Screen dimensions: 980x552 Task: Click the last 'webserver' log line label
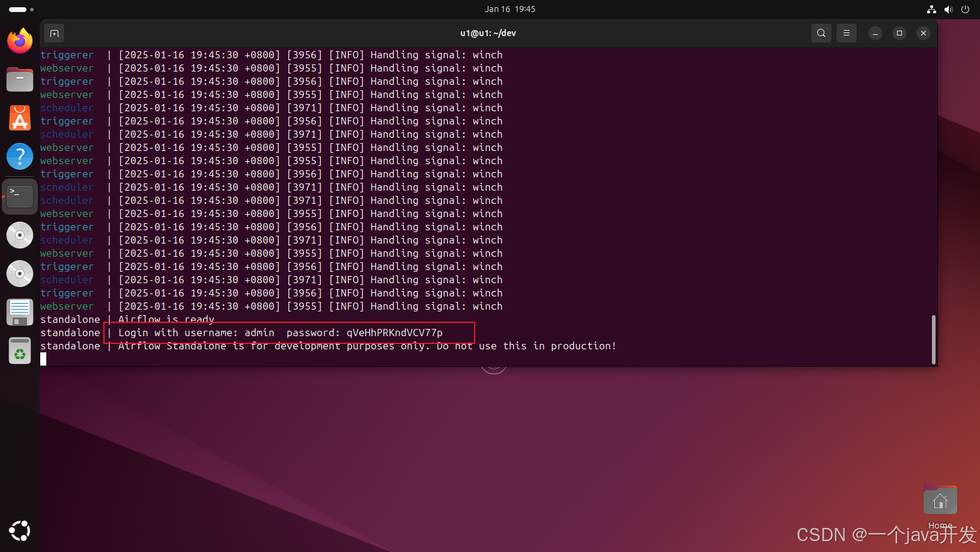(67, 306)
